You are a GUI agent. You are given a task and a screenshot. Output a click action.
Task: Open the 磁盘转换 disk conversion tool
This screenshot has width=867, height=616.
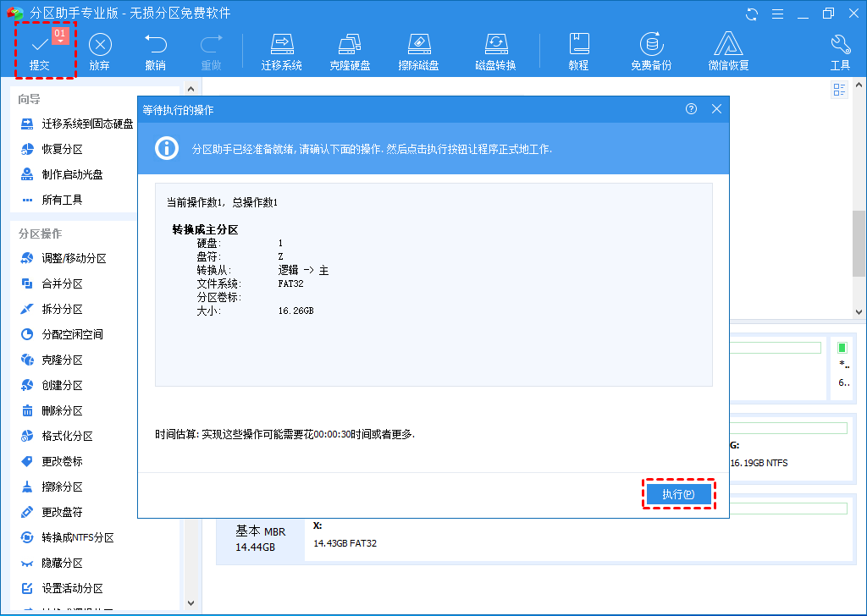pos(494,50)
